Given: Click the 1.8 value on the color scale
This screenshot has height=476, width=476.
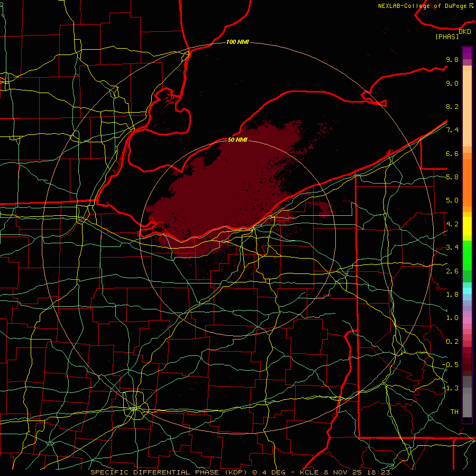Looking at the screenshot, I should [452, 295].
